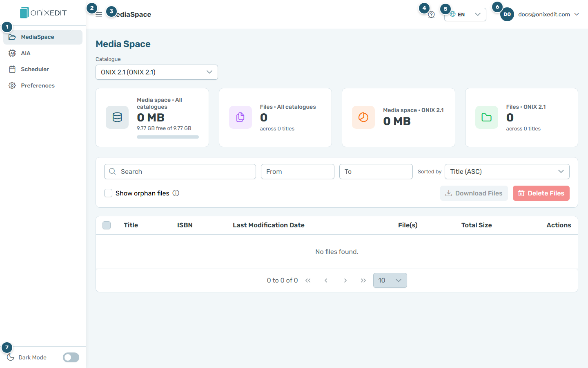Go to previous page of results
This screenshot has width=588, height=368.
[x=326, y=280]
